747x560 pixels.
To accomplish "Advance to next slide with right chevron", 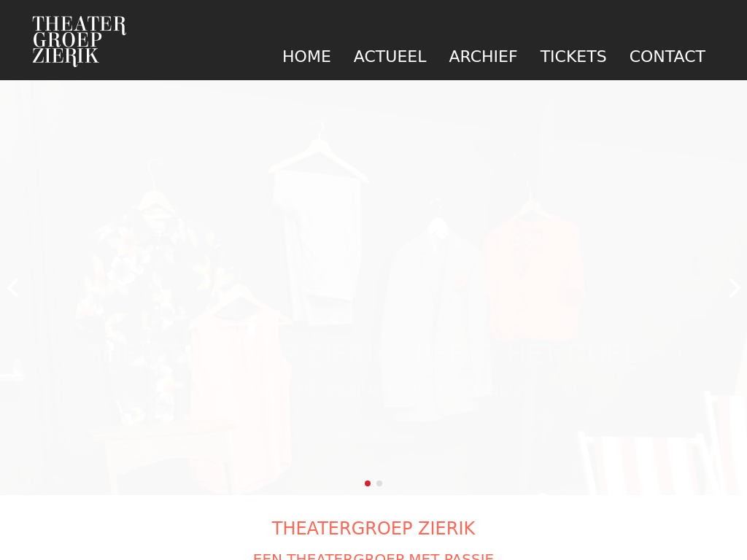I will tap(734, 287).
